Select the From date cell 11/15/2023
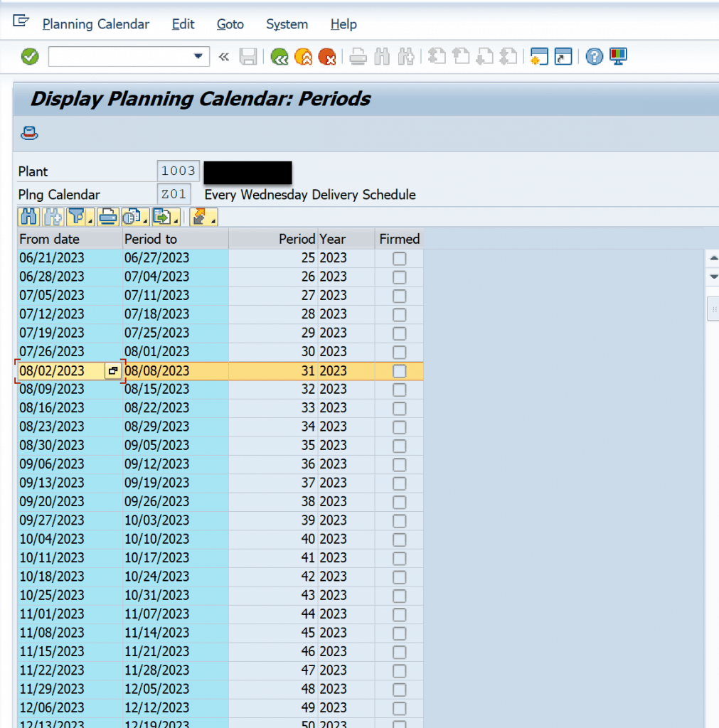 pos(70,651)
